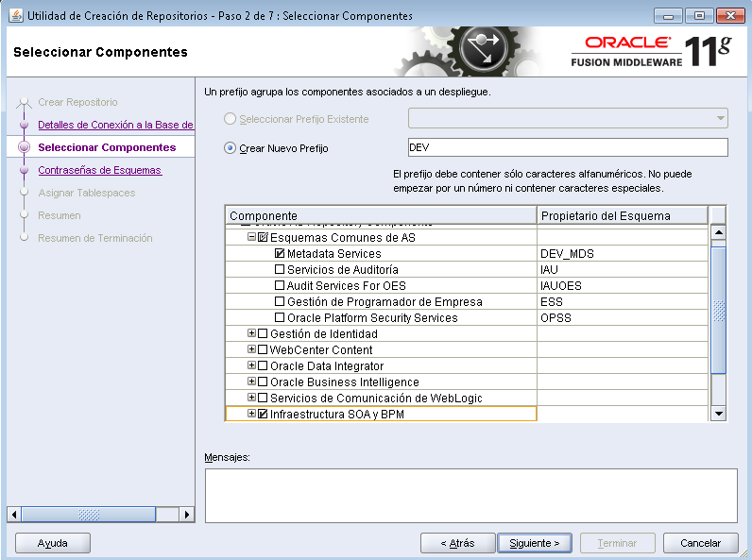
Task: Click the Propietario del Esquema column header
Action: point(622,215)
